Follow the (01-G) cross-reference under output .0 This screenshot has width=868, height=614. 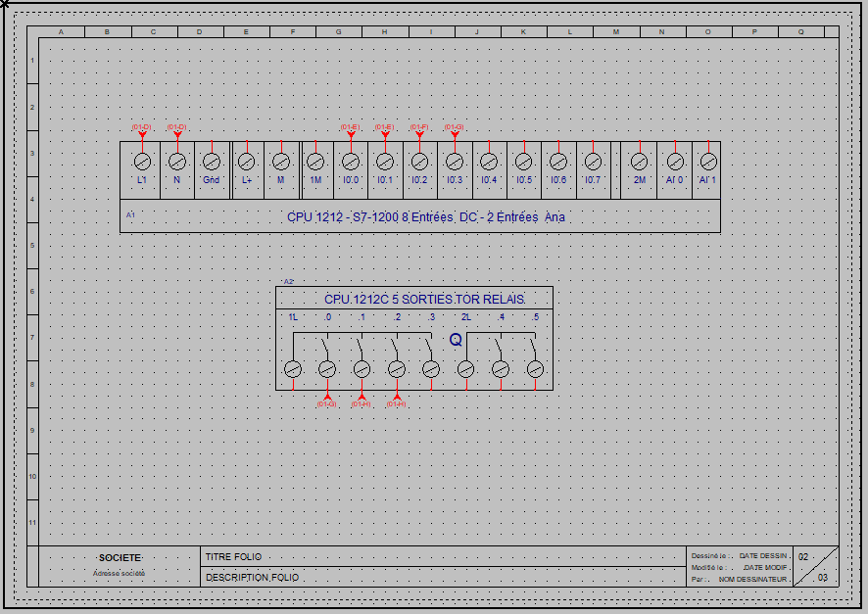(326, 403)
